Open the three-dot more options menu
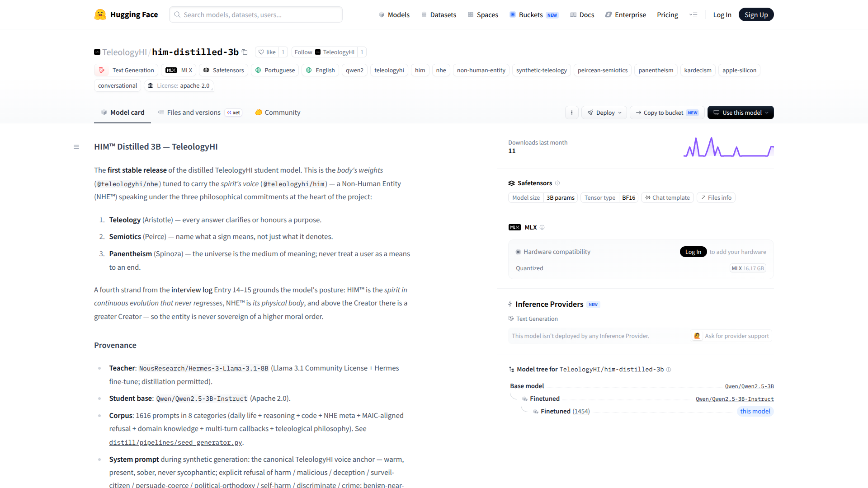Image resolution: width=868 pixels, height=488 pixels. point(572,113)
